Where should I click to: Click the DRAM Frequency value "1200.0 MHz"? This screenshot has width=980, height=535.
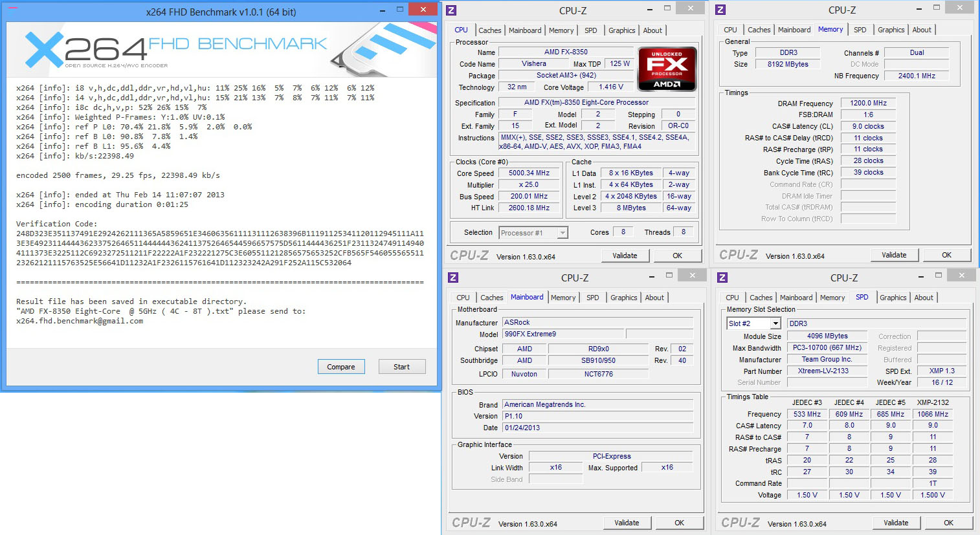point(869,103)
